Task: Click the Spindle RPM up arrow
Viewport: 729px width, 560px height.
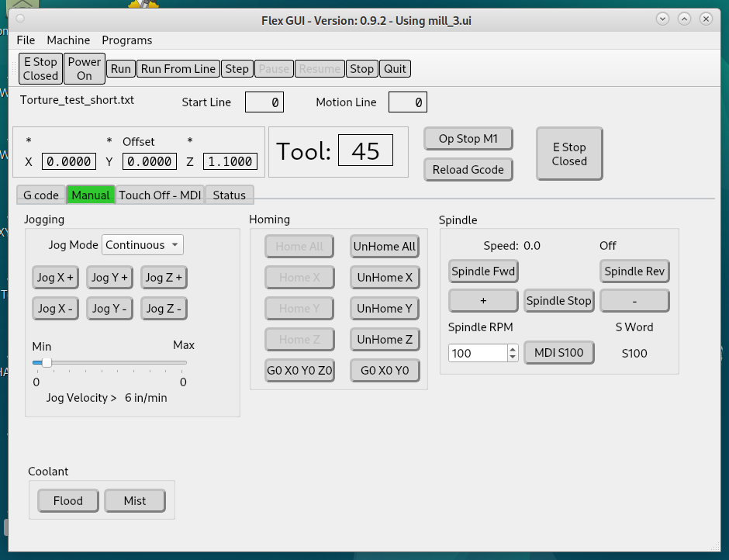Action: pos(513,349)
